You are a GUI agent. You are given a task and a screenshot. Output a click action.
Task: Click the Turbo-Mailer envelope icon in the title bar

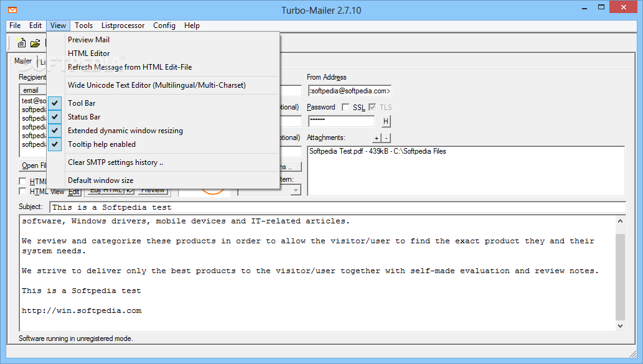(x=12, y=9)
